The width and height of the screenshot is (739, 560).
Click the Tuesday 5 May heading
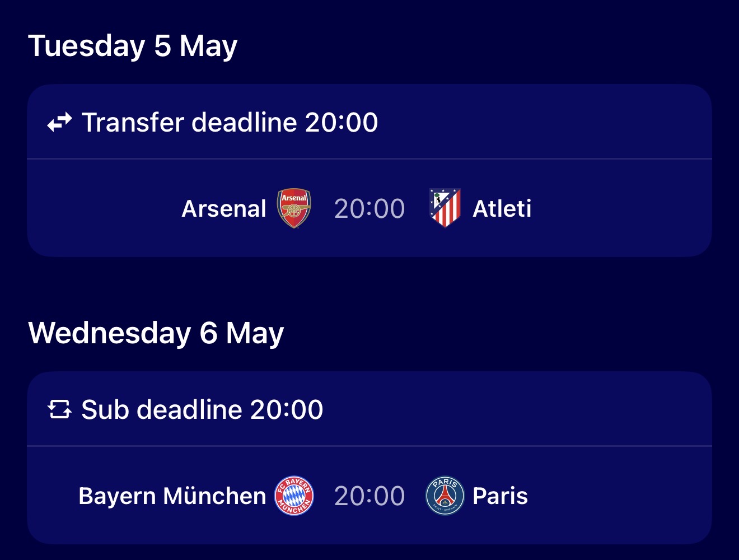point(133,45)
